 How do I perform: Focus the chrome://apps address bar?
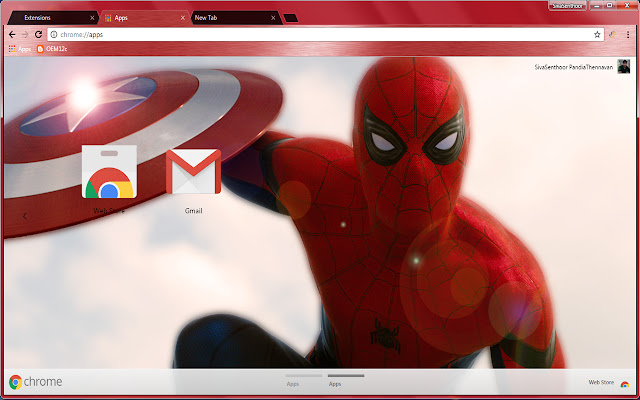(326, 35)
